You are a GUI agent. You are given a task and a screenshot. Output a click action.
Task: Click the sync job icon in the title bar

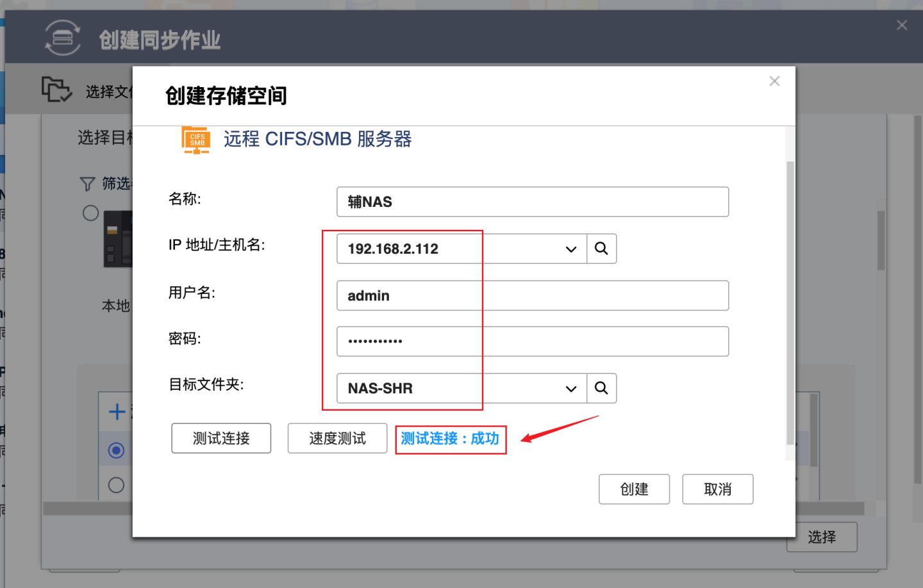(x=62, y=37)
